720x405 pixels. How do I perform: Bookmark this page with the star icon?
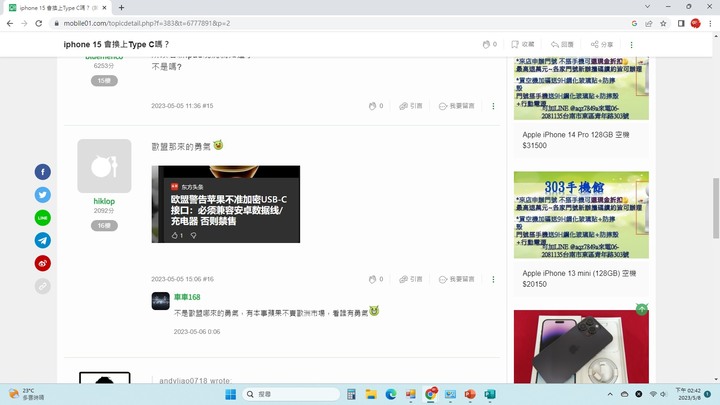pyautogui.click(x=663, y=23)
